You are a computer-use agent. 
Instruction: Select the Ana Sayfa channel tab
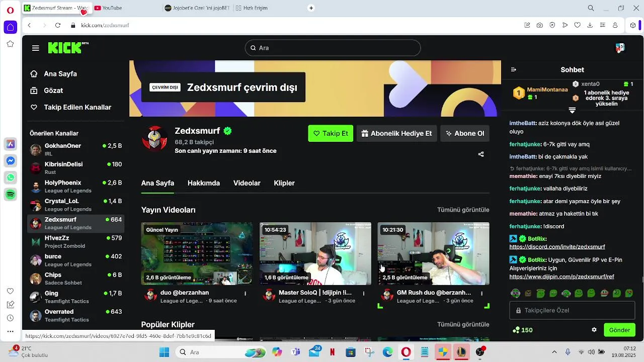(x=157, y=183)
